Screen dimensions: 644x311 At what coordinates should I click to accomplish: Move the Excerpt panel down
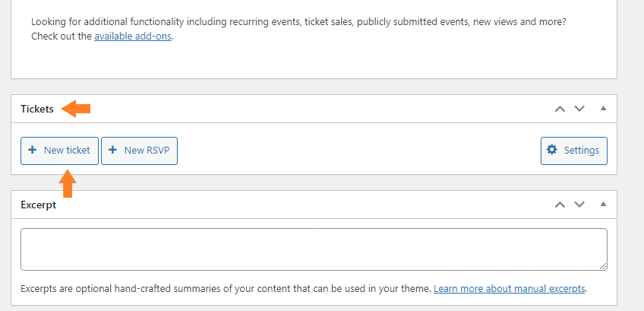pyautogui.click(x=579, y=205)
